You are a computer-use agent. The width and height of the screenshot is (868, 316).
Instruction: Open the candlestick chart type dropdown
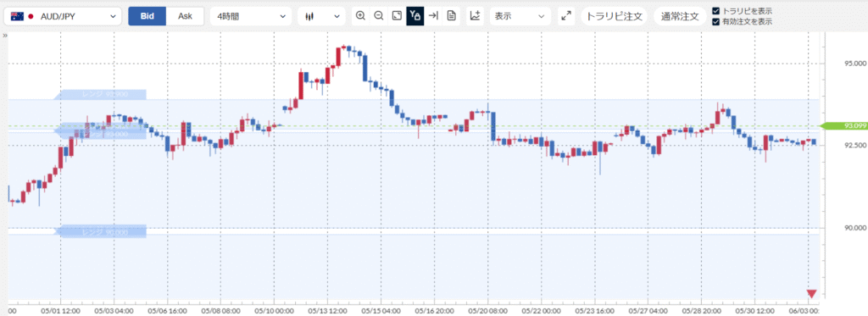(x=321, y=16)
